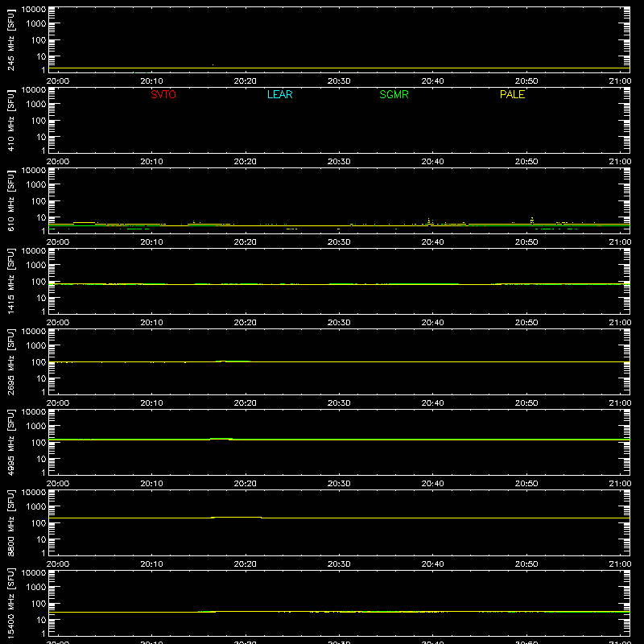Click the yellow PALE station legend label
This screenshot has width=644, height=644.
point(512,94)
